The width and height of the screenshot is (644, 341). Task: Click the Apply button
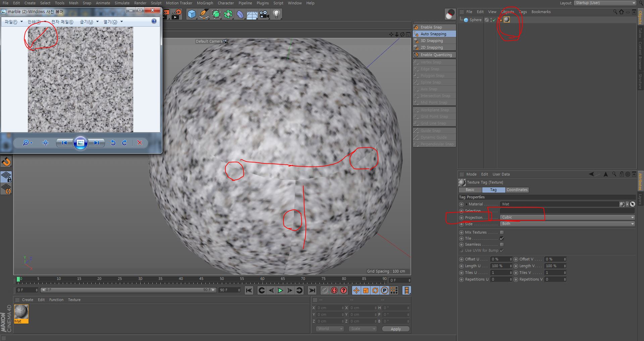[396, 329]
